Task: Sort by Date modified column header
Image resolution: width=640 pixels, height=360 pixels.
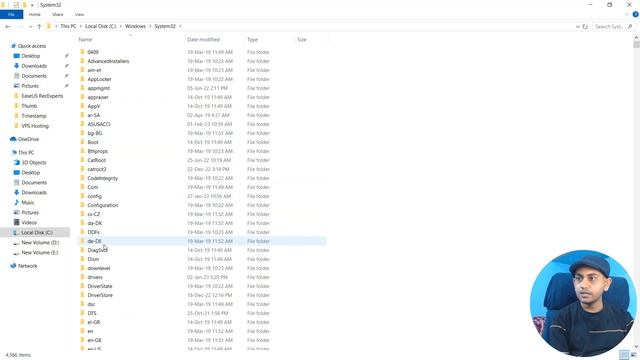Action: click(203, 40)
